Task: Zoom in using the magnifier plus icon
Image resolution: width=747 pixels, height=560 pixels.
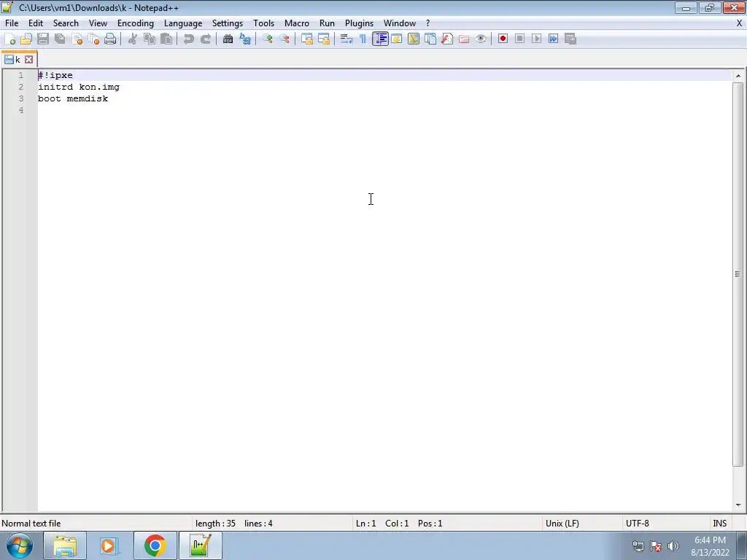Action: [267, 39]
